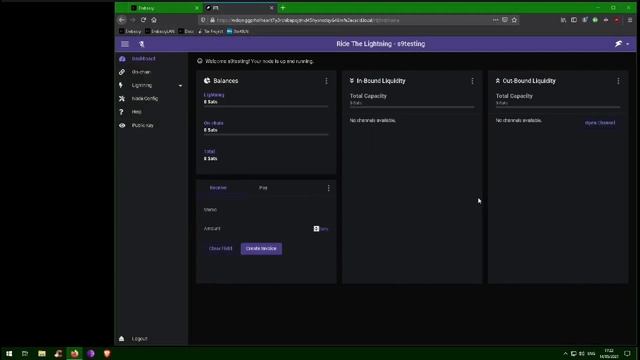Open Out-Bound Liquidity card options menu

pyautogui.click(x=618, y=81)
